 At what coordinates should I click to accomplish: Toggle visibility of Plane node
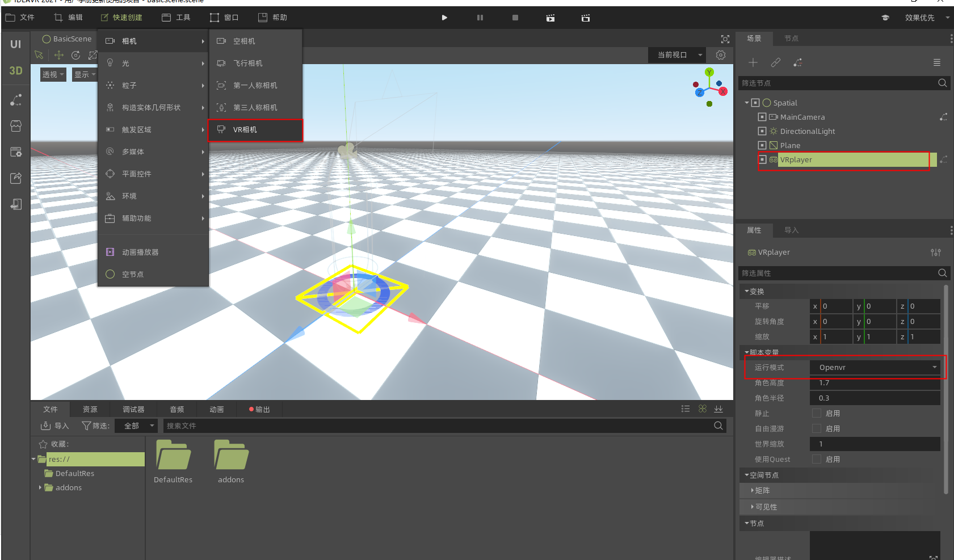tap(762, 145)
